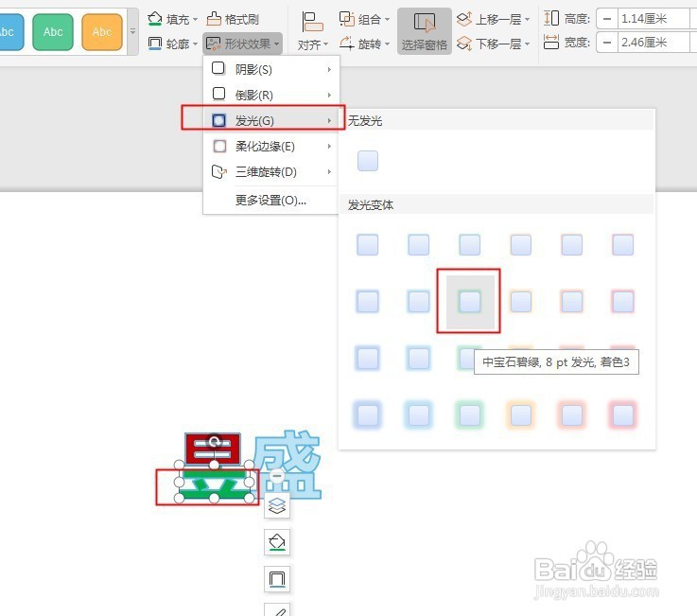
Task: Apply the green Abc shape style
Action: pos(53,31)
